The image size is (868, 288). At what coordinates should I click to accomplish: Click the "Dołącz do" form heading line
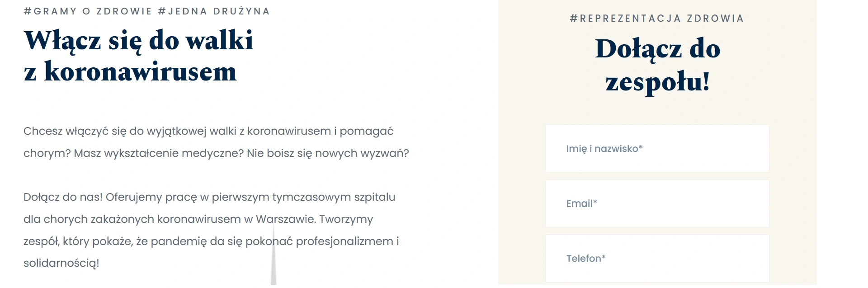point(657,49)
